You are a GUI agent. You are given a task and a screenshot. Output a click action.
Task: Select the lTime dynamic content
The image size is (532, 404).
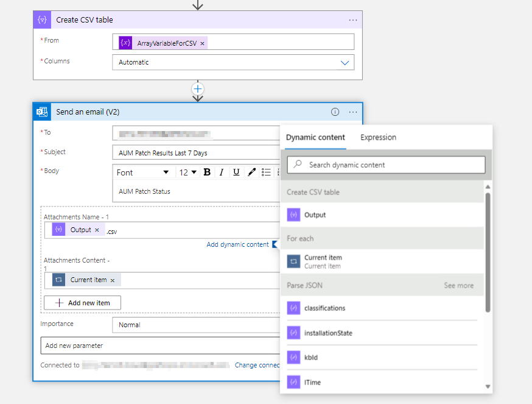(x=382, y=382)
